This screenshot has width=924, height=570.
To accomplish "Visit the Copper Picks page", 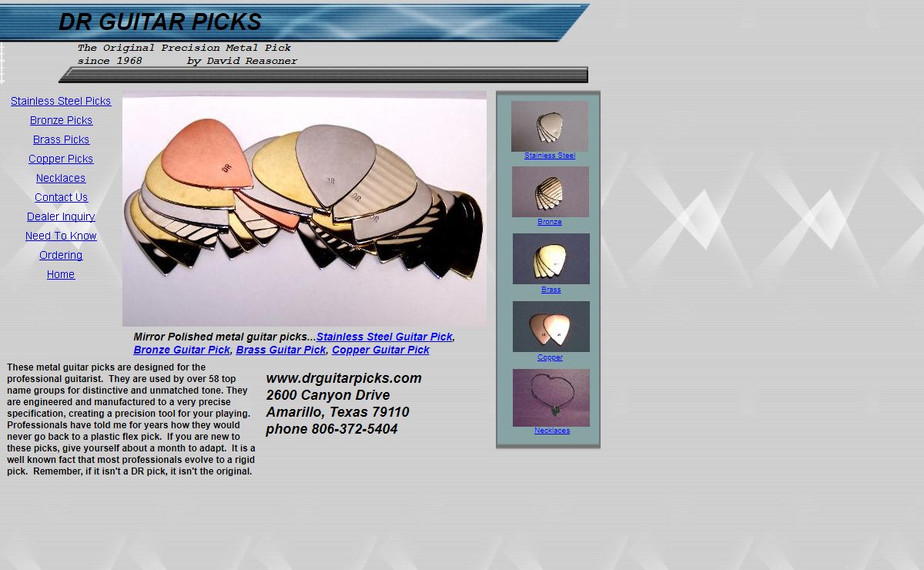I will [x=61, y=159].
